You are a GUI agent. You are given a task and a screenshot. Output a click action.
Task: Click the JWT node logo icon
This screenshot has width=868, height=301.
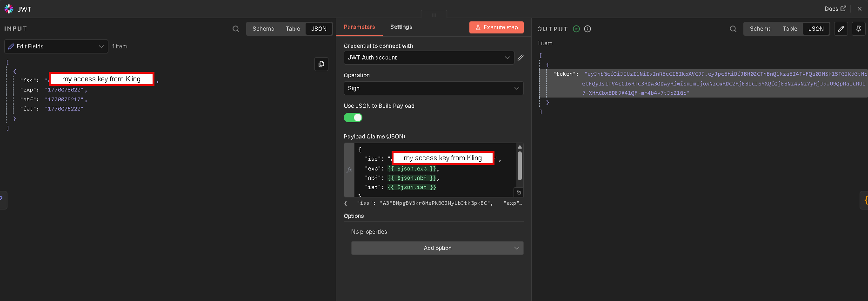click(9, 9)
